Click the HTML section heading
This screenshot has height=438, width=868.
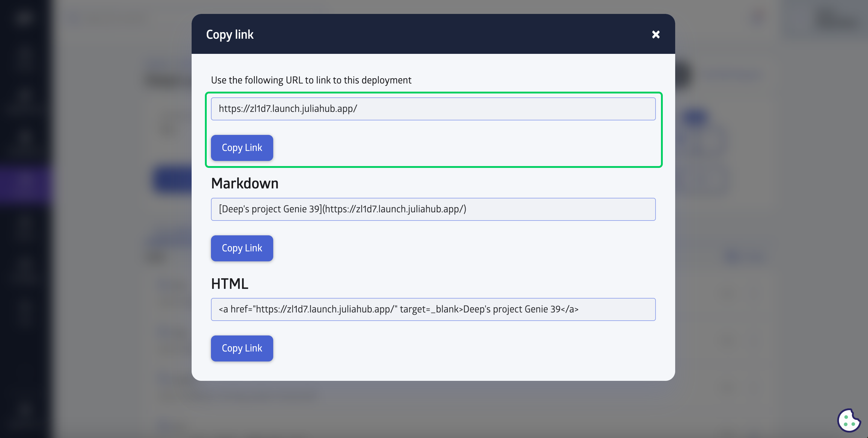[229, 283]
